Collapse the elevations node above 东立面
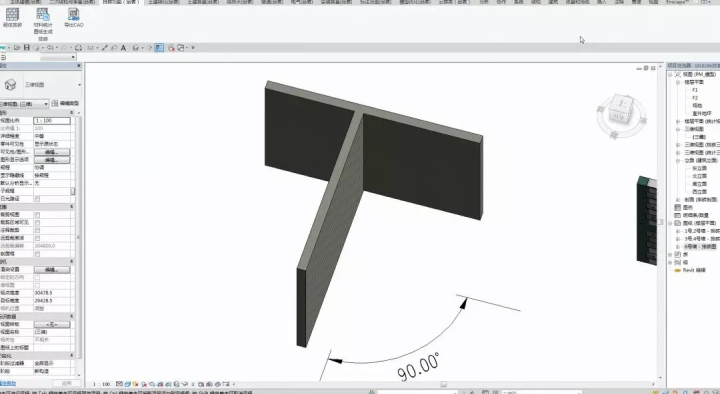 (678, 160)
